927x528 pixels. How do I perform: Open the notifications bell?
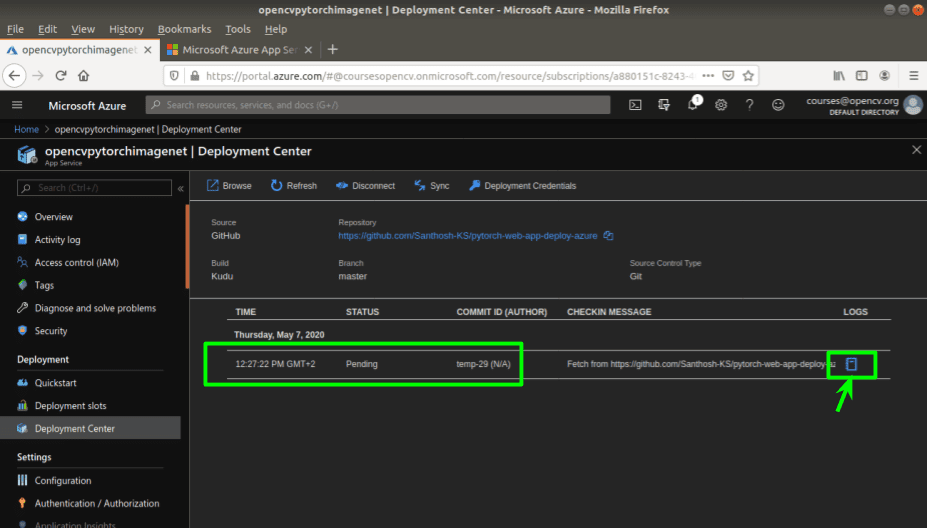(693, 105)
